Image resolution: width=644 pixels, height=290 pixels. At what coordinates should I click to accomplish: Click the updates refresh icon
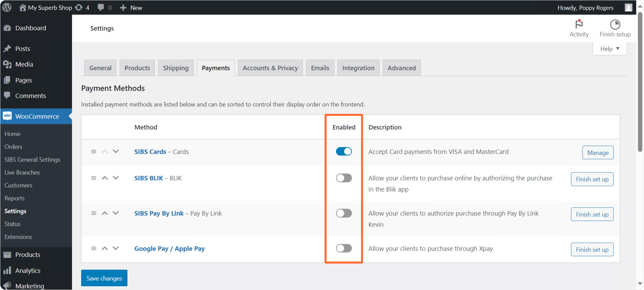point(79,7)
